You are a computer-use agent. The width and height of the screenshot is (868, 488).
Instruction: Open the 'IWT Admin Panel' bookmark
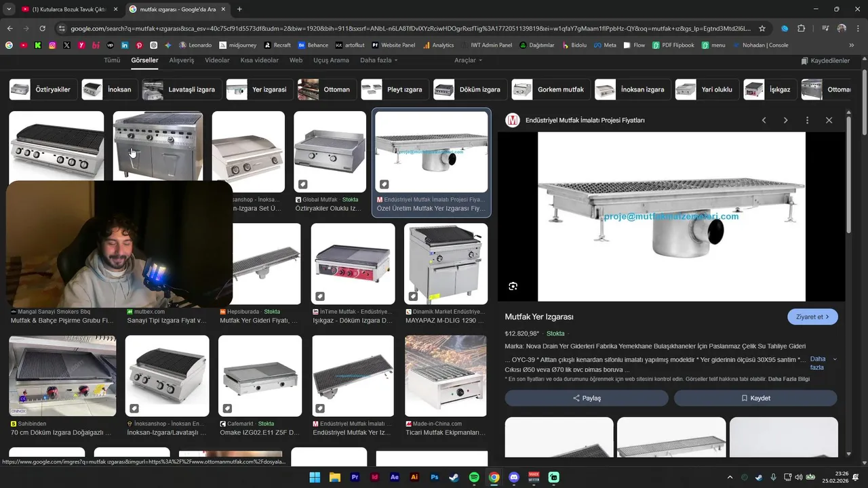pos(486,45)
